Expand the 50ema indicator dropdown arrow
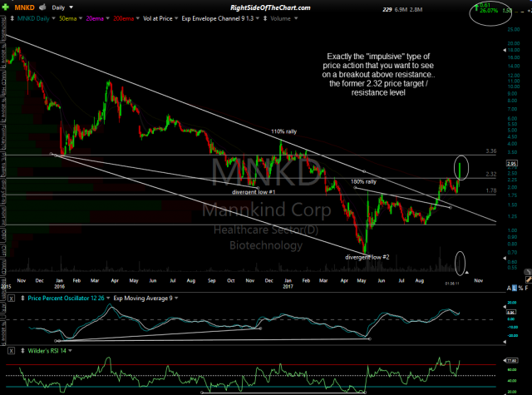Image resolution: width=532 pixels, height=395 pixels. 81,18
